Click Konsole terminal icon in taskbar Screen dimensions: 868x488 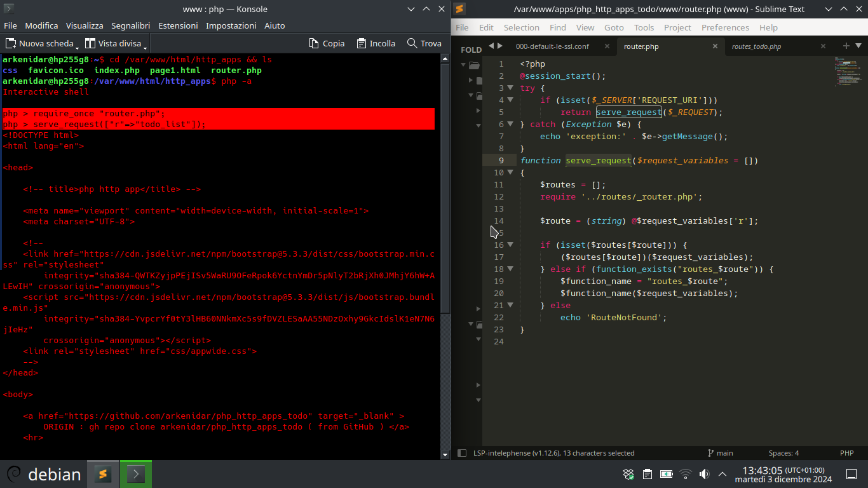135,474
